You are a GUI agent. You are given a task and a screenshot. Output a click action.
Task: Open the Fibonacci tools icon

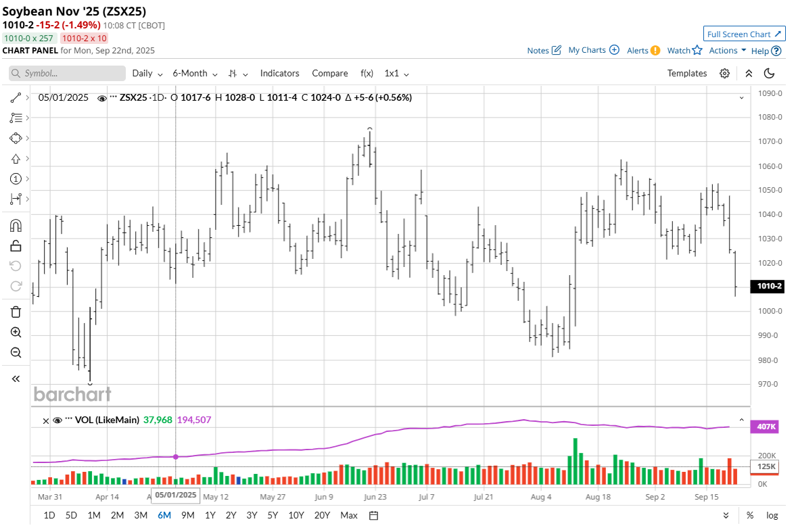tap(16, 118)
